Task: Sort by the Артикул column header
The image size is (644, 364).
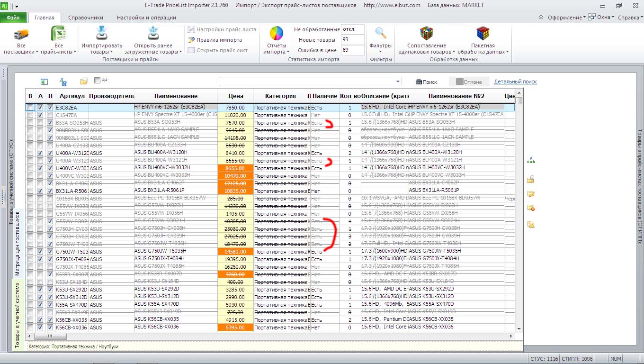Action: [72, 96]
